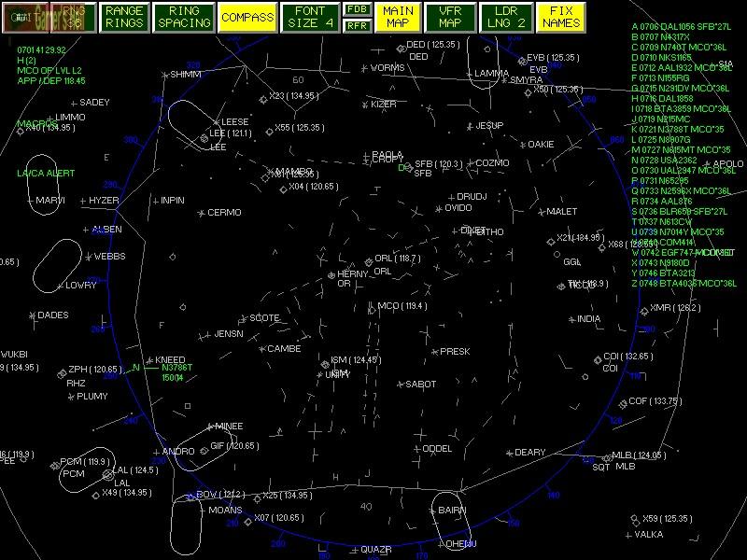
Task: Click the SHIMM fix marker
Action: (x=165, y=75)
